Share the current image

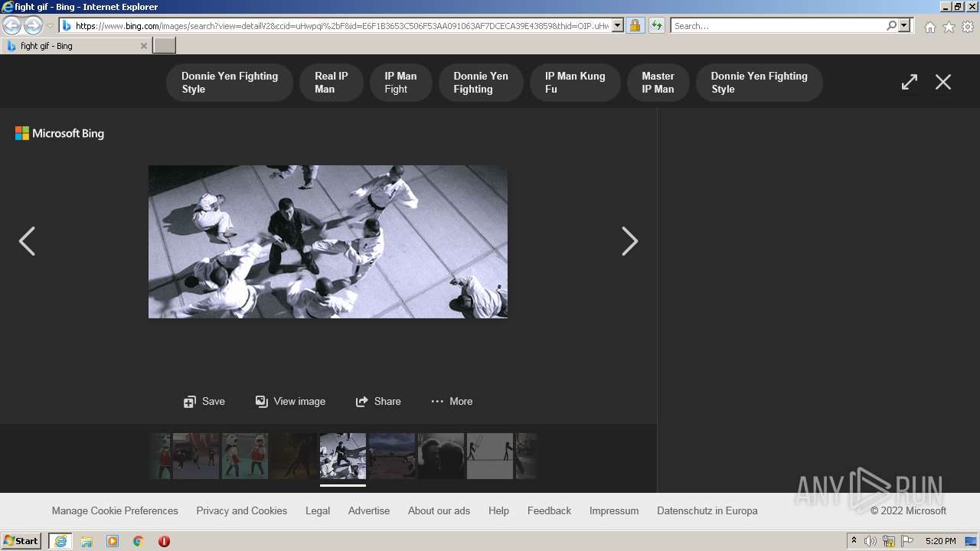(x=378, y=401)
